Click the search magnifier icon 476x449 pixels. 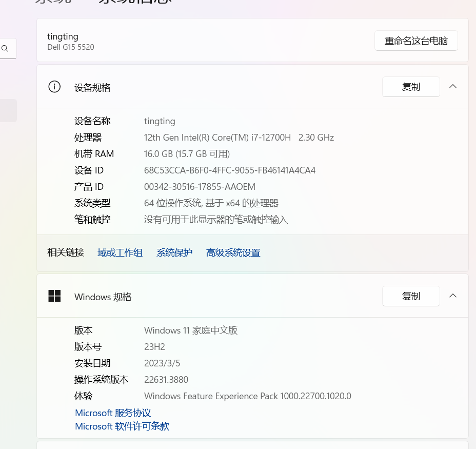(5, 48)
